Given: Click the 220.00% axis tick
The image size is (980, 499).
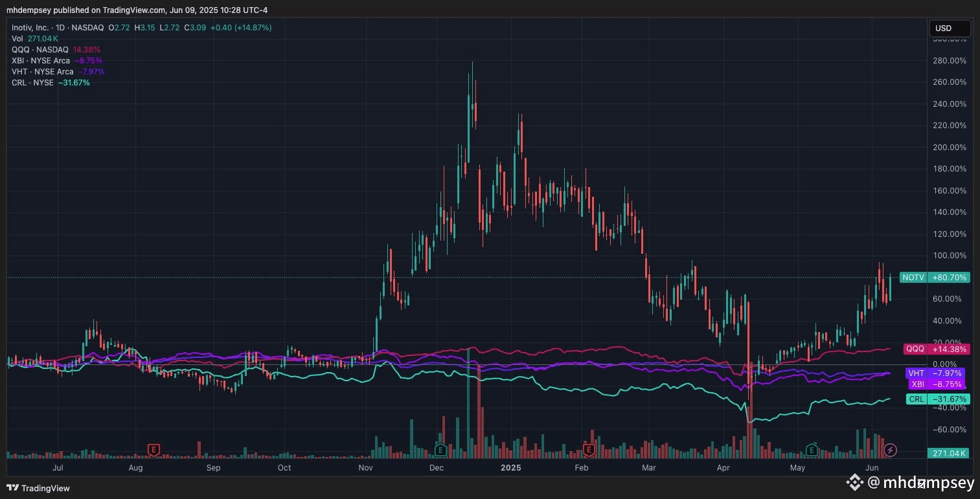Looking at the screenshot, I should 950,126.
